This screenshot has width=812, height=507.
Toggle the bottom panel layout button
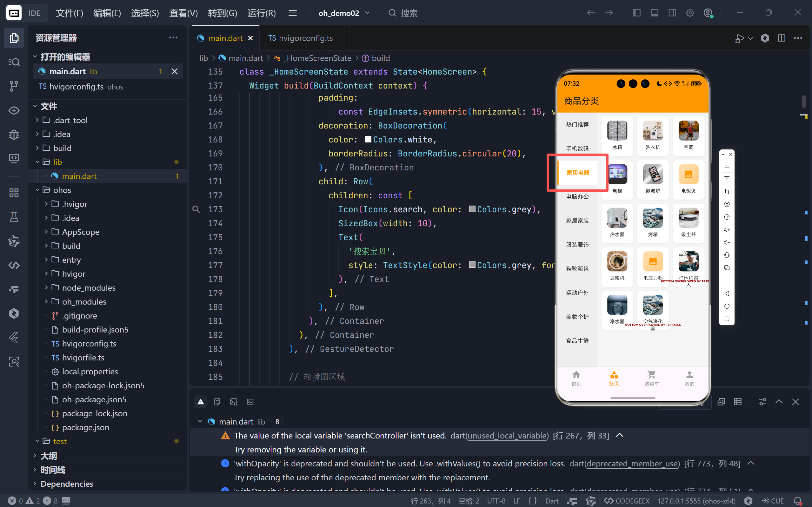click(x=654, y=13)
